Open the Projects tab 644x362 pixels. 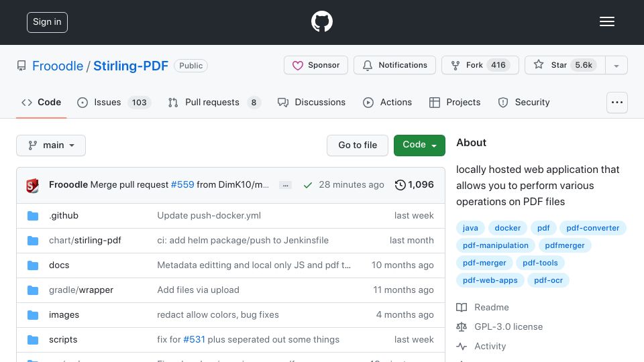(x=455, y=102)
